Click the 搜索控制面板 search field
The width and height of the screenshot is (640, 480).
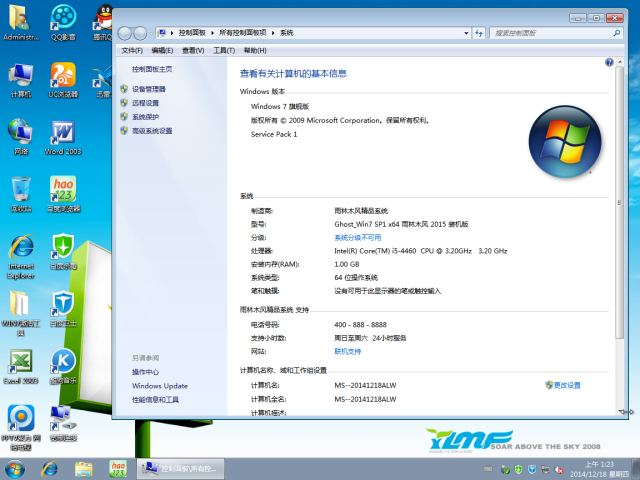[551, 33]
